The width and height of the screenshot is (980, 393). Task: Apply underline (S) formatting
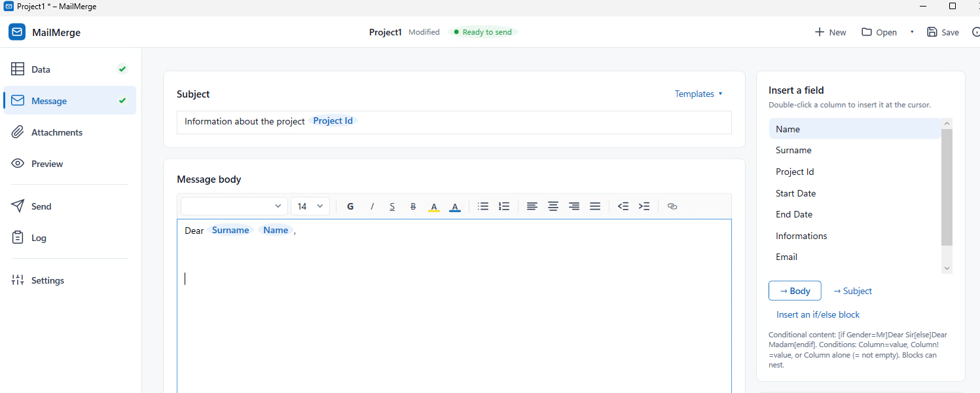click(x=392, y=206)
